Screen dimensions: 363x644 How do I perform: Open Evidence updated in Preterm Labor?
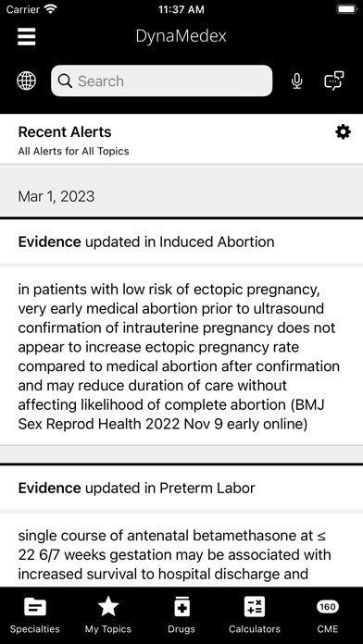point(181,488)
